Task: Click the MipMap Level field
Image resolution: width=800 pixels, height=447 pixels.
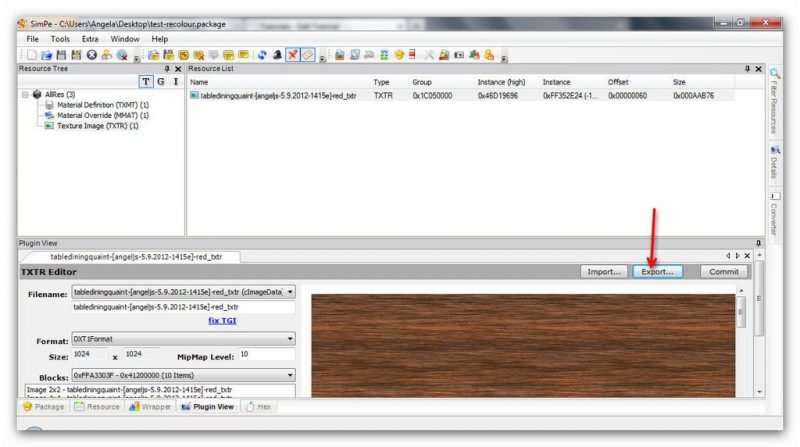Action: pyautogui.click(x=266, y=355)
